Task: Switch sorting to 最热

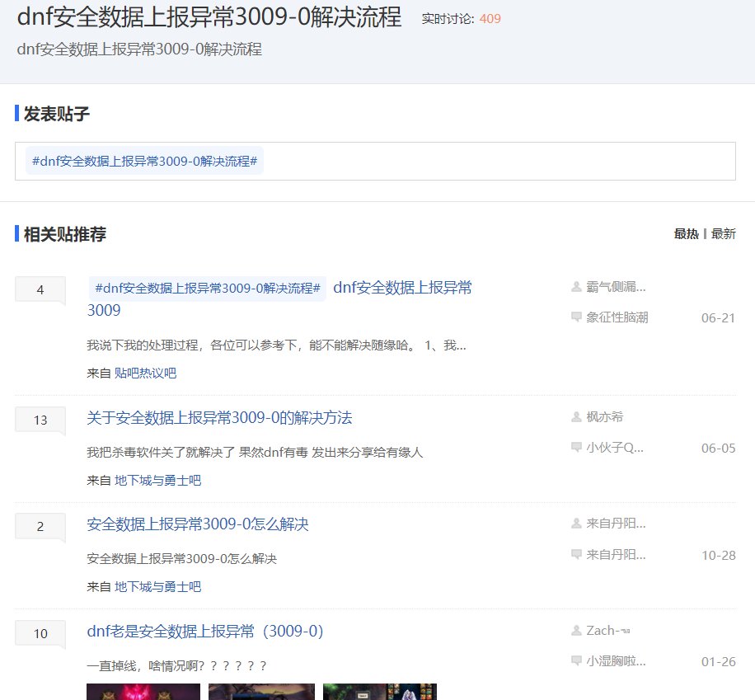Action: [x=686, y=234]
